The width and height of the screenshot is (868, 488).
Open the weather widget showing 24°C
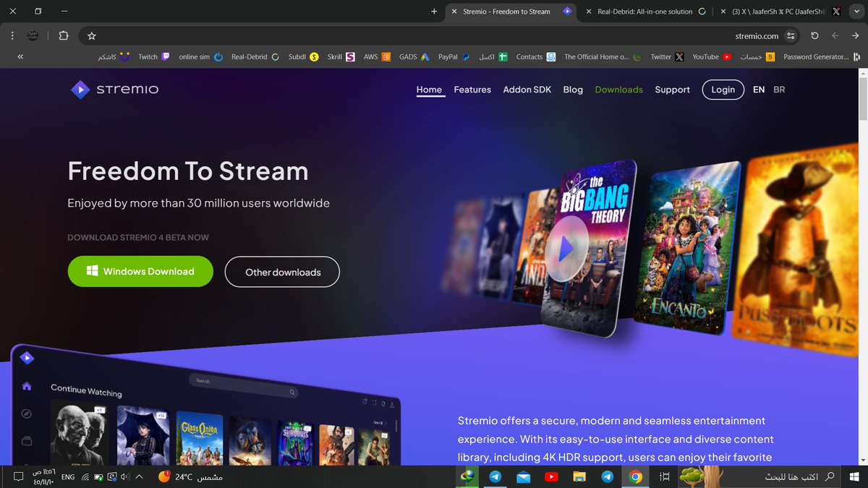[x=189, y=477]
